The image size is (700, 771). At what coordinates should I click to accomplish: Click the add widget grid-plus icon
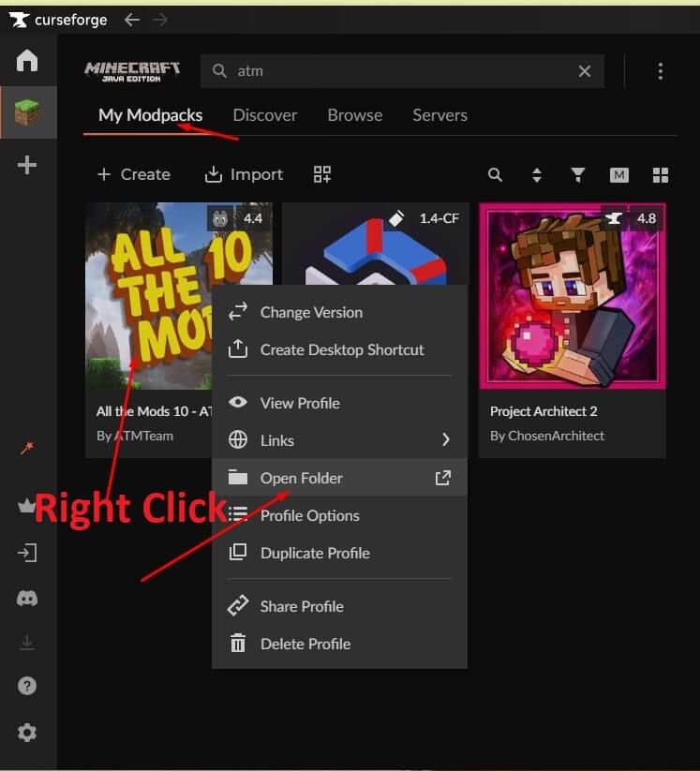tap(322, 174)
